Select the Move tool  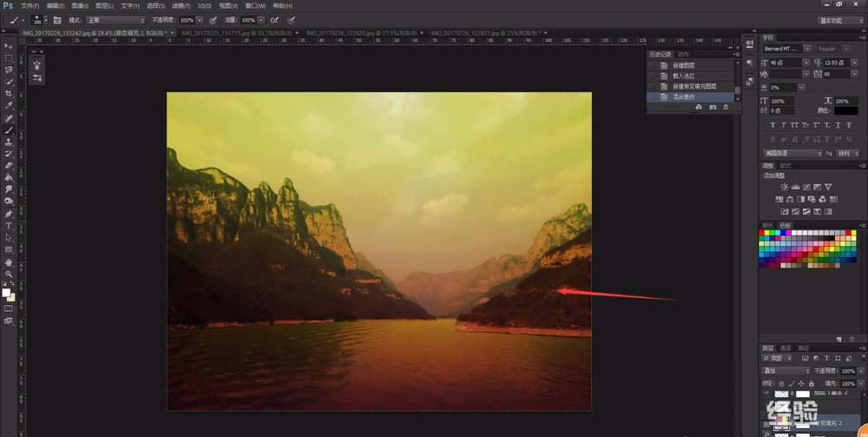(x=9, y=46)
